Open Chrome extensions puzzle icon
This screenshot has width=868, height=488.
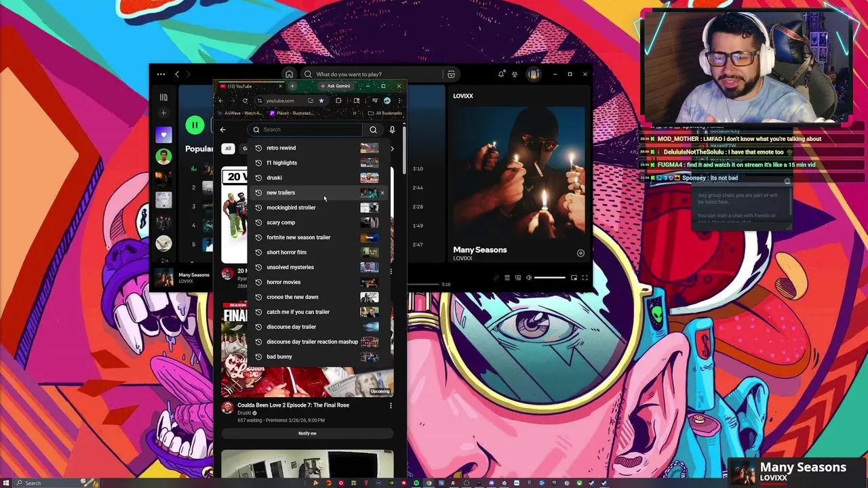[338, 100]
